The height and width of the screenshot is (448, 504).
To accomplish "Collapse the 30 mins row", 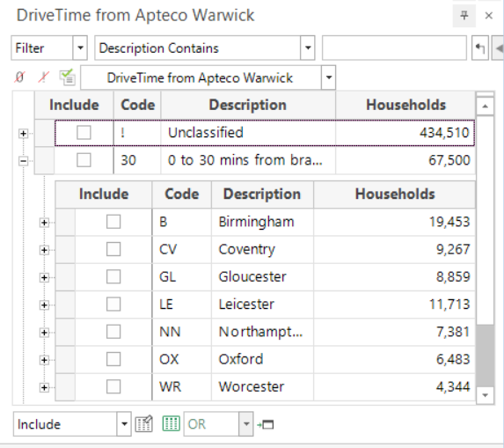I will point(23,160).
